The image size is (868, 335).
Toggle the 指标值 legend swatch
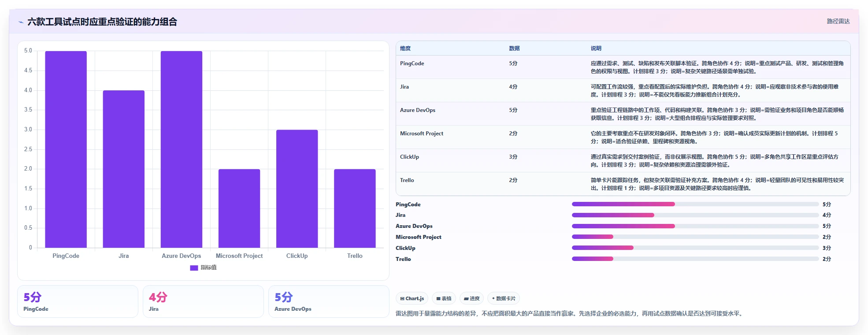pyautogui.click(x=194, y=268)
